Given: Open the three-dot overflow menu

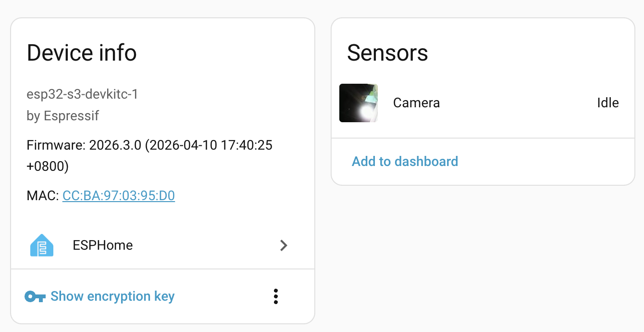Looking at the screenshot, I should coord(275,296).
